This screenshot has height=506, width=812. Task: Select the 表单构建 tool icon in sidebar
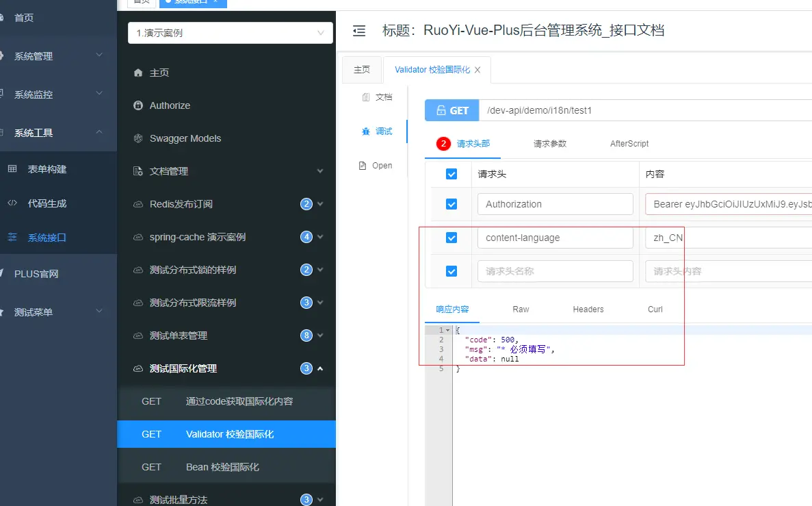13,168
